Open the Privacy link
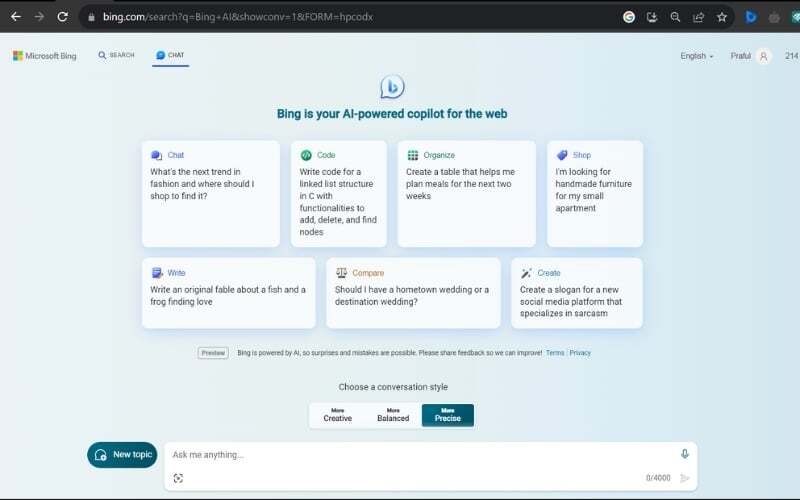Screen dimensions: 800x500 click(x=580, y=353)
